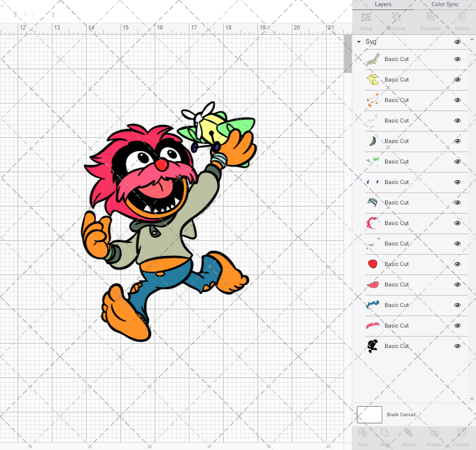The image size is (476, 450).
Task: Toggle visibility of the topmost Basic Cut layer
Action: (457, 59)
